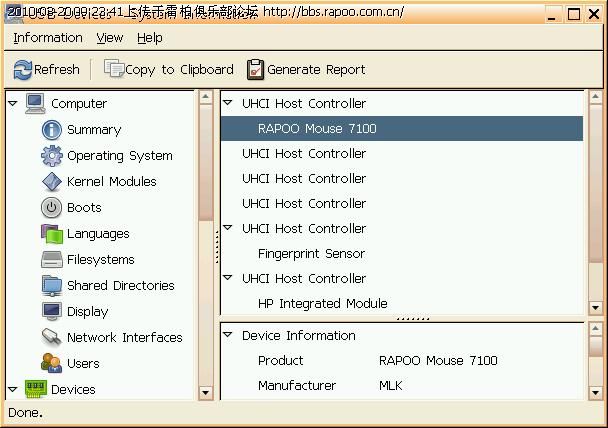The height and width of the screenshot is (428, 608).
Task: Select the Computer monitor icon
Action: [x=35, y=104]
